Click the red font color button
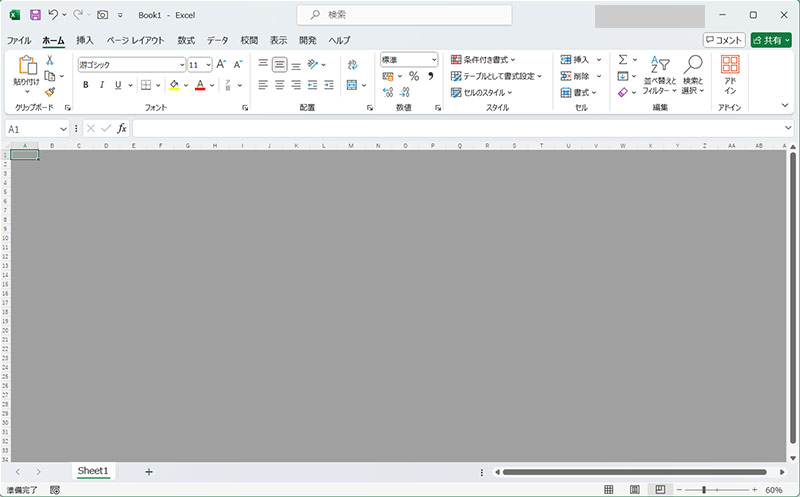Screen dimensions: 800x497 point(200,85)
